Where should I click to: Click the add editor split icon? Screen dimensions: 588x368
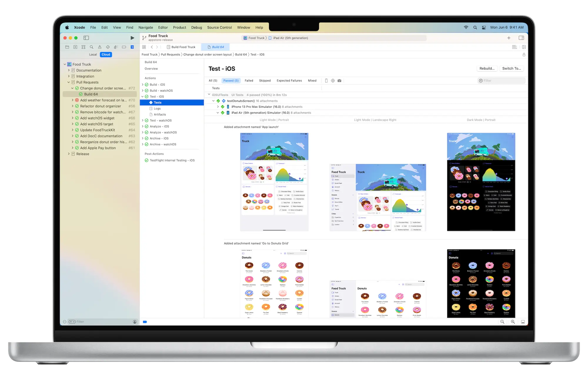click(524, 47)
